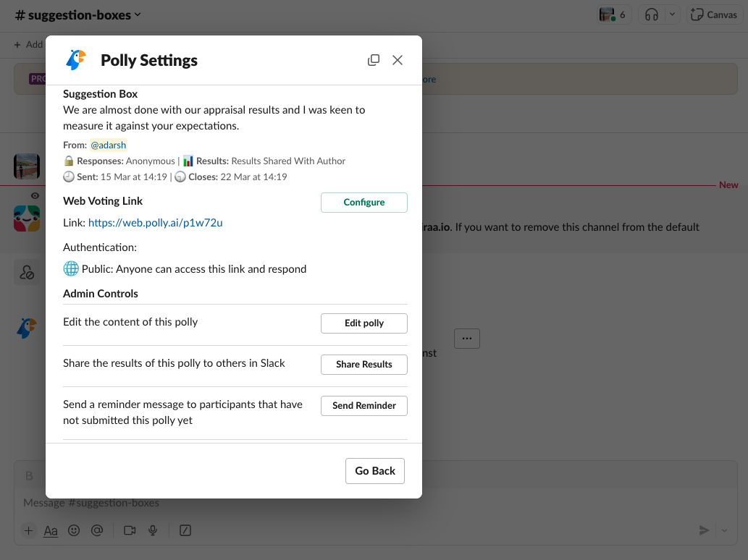
Task: Open Polly Settings in new window icon
Action: pyautogui.click(x=374, y=60)
